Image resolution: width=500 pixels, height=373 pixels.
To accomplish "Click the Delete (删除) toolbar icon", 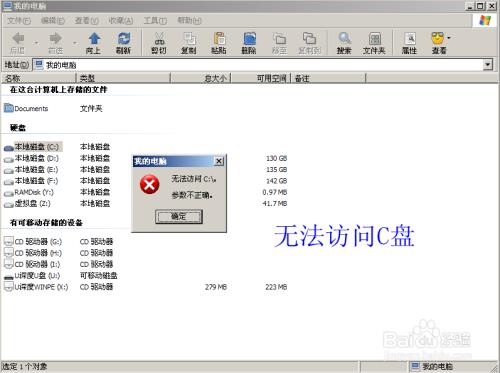I will click(249, 39).
